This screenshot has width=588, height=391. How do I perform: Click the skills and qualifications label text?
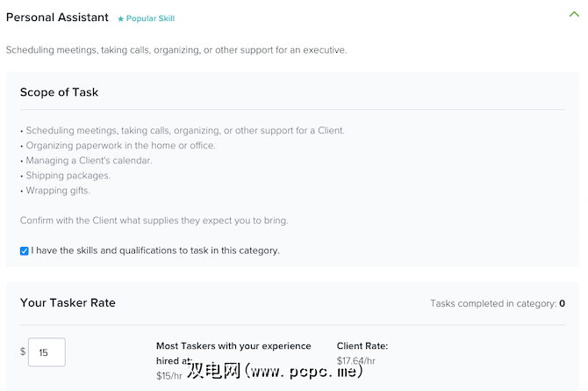coord(155,250)
